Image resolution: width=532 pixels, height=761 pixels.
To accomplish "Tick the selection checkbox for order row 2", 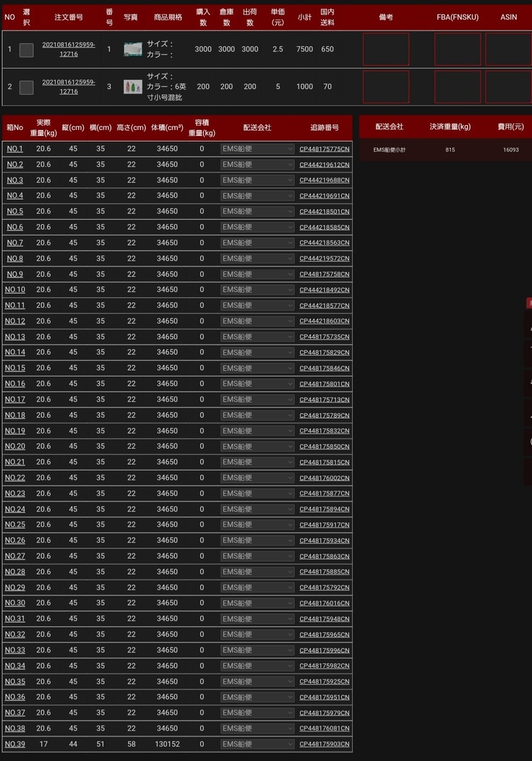I will [26, 87].
